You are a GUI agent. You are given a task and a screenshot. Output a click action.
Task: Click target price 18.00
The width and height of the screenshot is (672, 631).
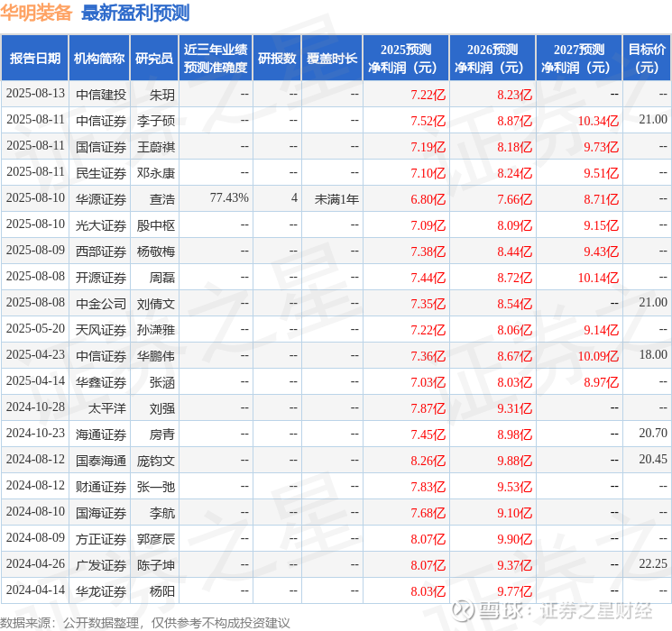point(653,354)
